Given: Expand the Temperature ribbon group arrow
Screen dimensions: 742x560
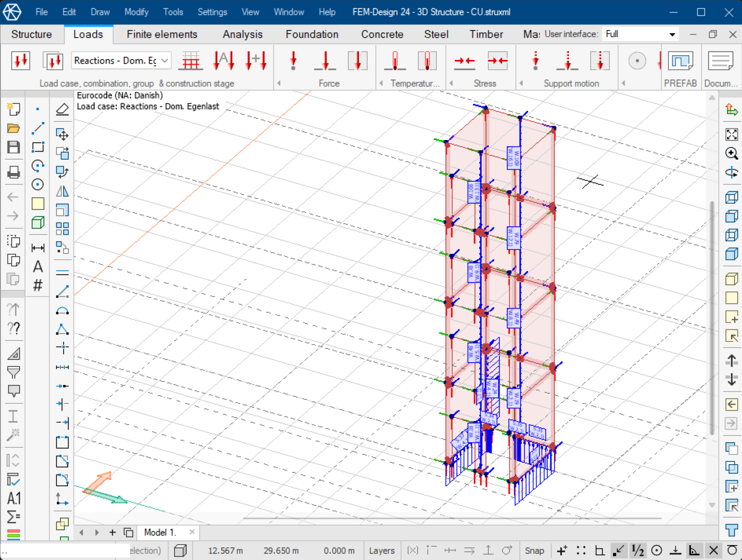Looking at the screenshot, I should (x=381, y=83).
